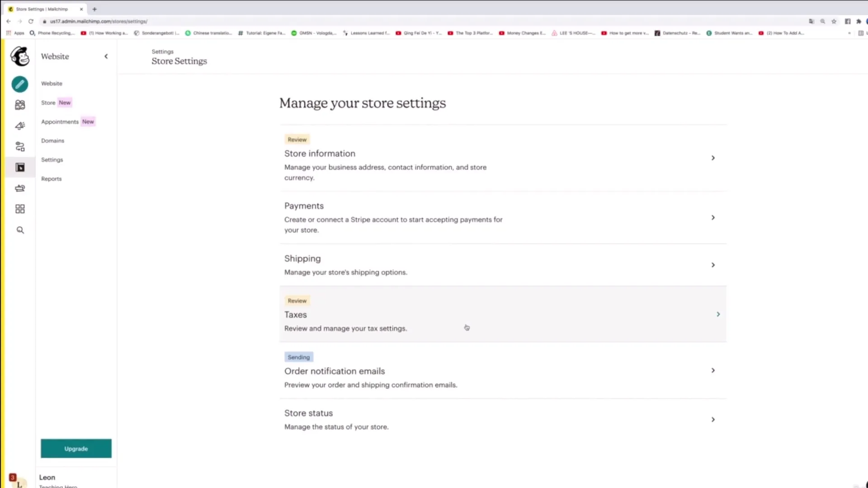Screen dimensions: 868x488
Task: Click the translate icon in address bar
Action: [811, 21]
